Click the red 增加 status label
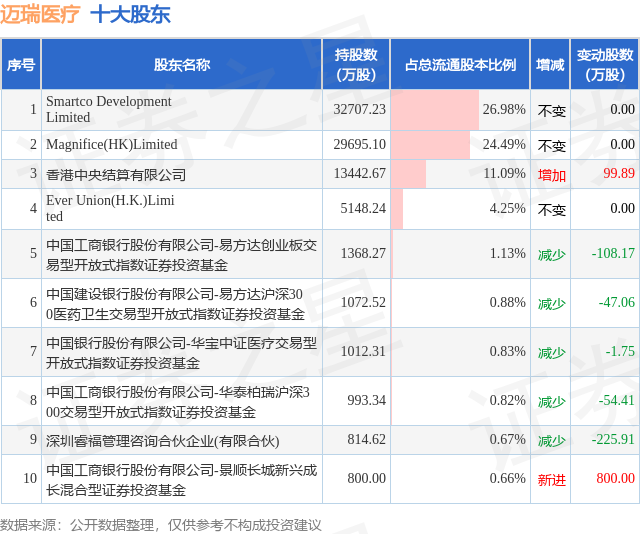The width and height of the screenshot is (640, 534). 551,175
